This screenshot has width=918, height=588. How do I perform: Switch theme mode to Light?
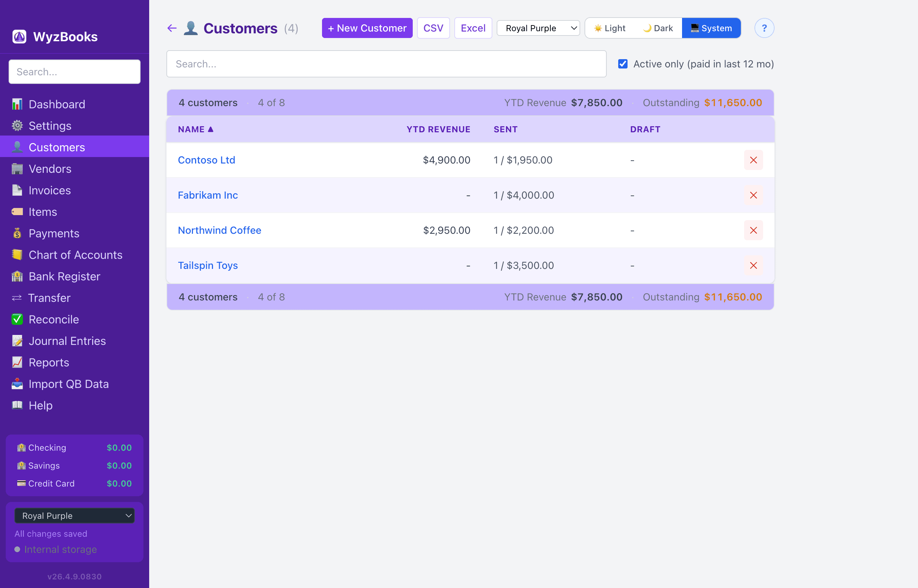click(610, 28)
